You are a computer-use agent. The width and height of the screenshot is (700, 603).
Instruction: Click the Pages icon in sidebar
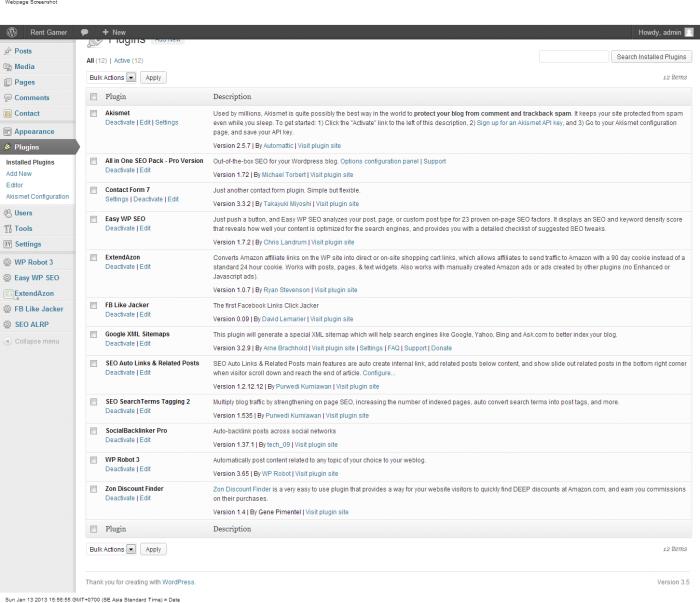tap(8, 83)
